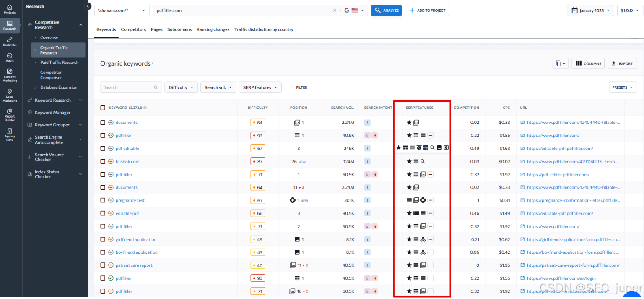Click the plus icon beside patient care report
The height and width of the screenshot is (299, 644).
[x=111, y=265]
